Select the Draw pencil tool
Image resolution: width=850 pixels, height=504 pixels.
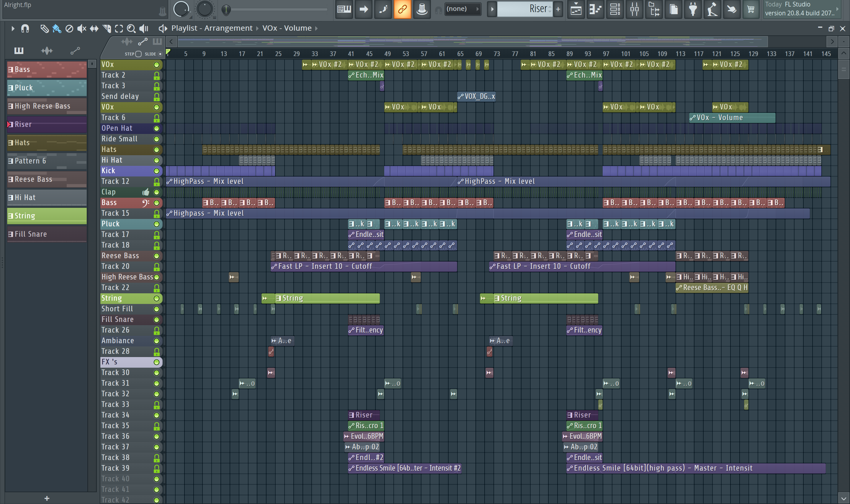point(44,29)
